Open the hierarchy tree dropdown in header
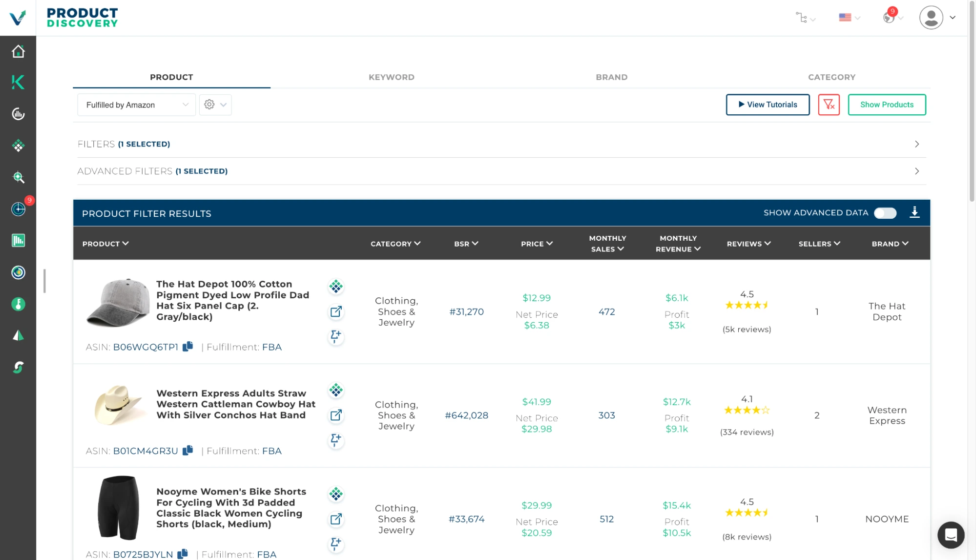The image size is (976, 560). 805,18
